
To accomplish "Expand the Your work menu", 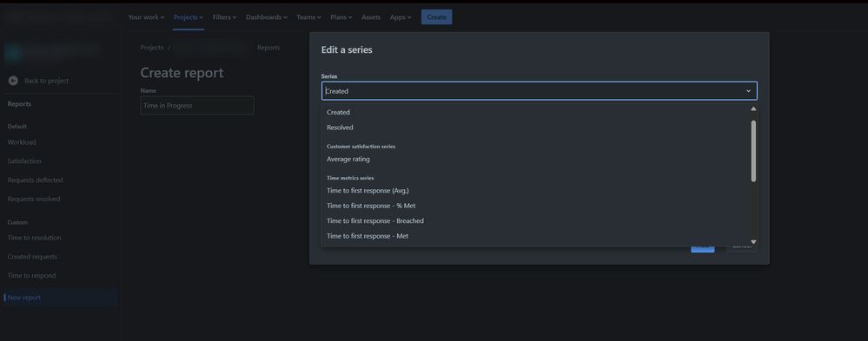I will 146,17.
